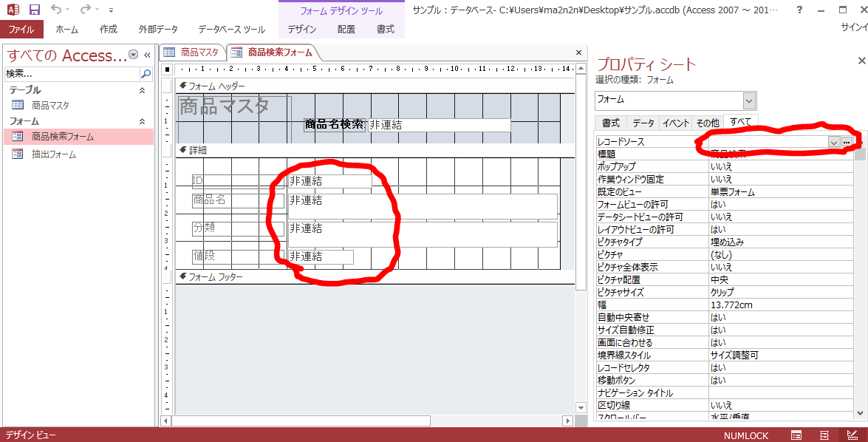Viewport: 868px width, 442px height.
Task: Click the design canvas horizontal scrollbar right arrow
Action: pos(567,421)
